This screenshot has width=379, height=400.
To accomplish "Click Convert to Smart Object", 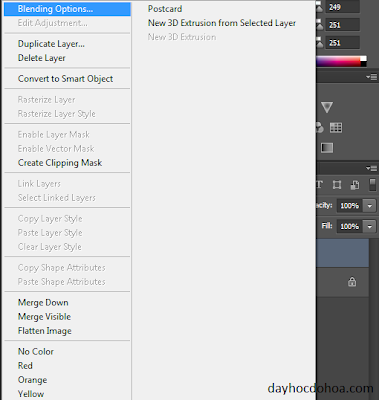I will [x=65, y=79].
